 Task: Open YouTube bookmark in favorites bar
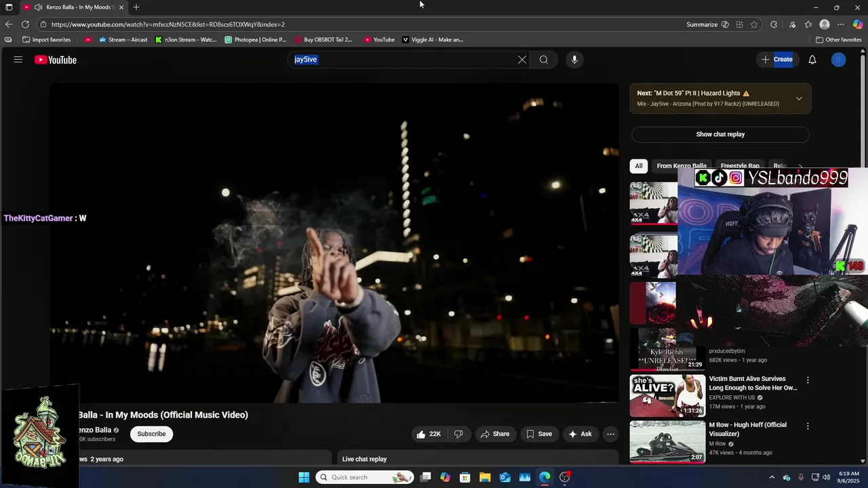[379, 39]
